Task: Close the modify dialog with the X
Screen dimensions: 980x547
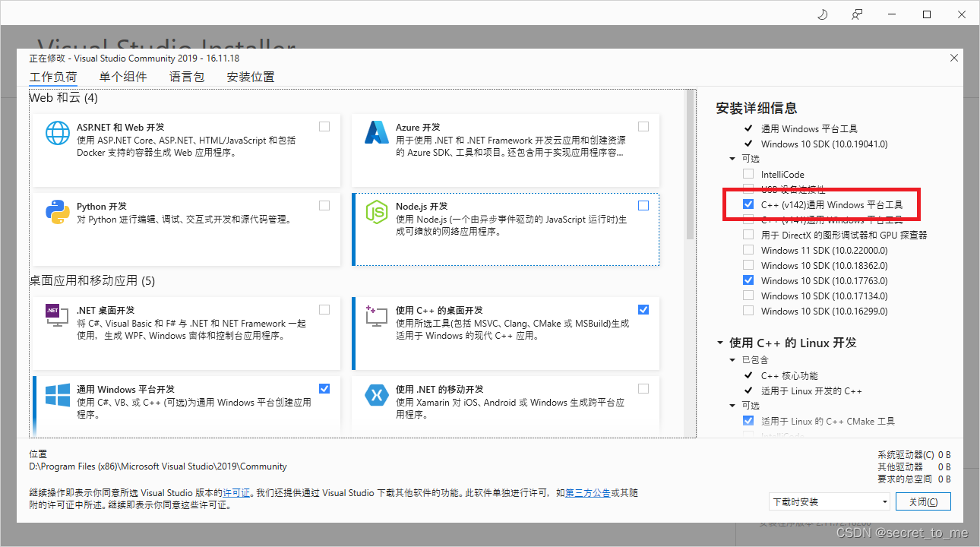Action: [x=954, y=58]
